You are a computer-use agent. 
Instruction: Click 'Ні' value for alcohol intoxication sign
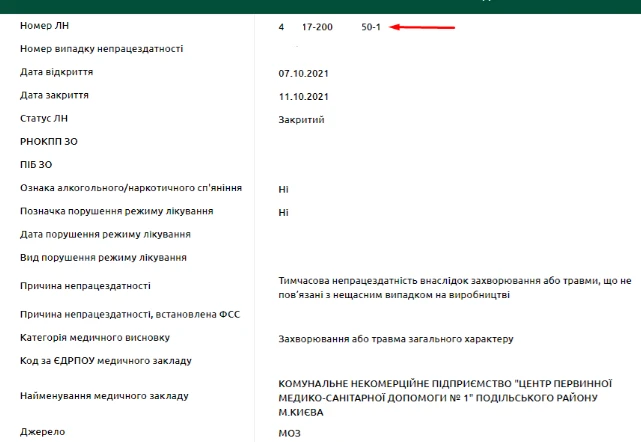click(x=283, y=189)
